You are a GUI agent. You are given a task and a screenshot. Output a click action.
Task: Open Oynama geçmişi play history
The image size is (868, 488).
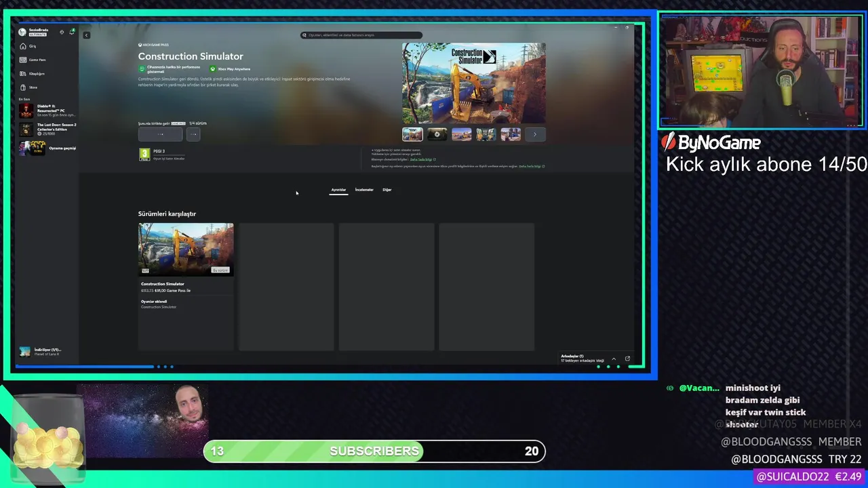(47, 148)
